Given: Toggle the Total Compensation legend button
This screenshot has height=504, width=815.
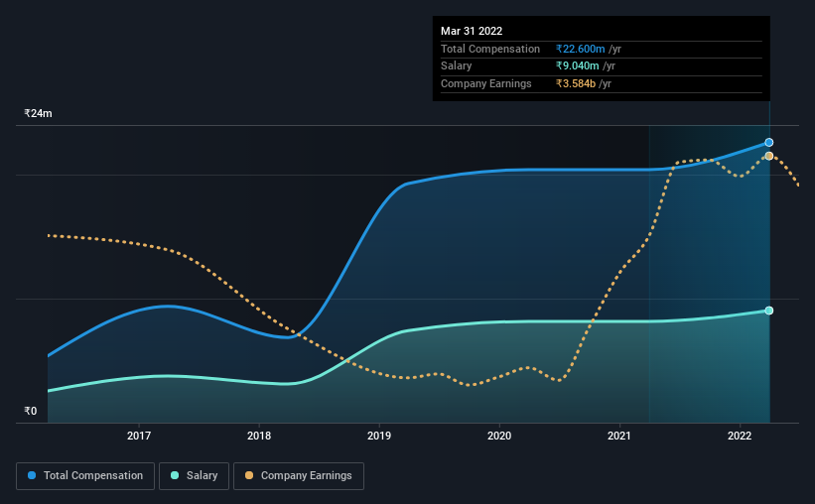Looking at the screenshot, I should [x=85, y=476].
